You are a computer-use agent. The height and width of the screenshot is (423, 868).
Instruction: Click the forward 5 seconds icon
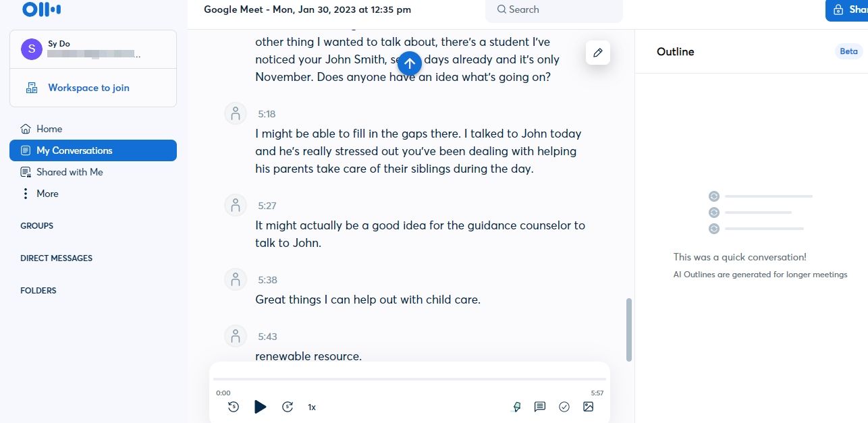pos(288,407)
